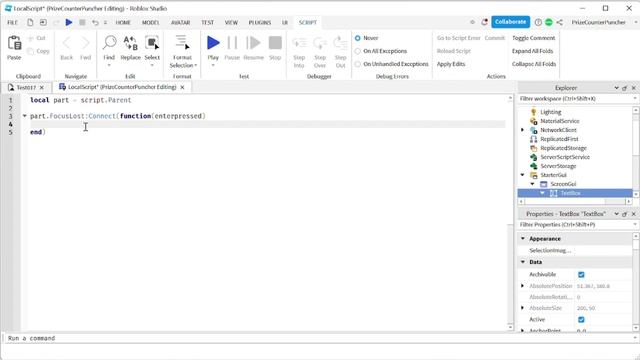
Task: Switch to the PLUGINS ribbon tab
Action: coord(260,22)
